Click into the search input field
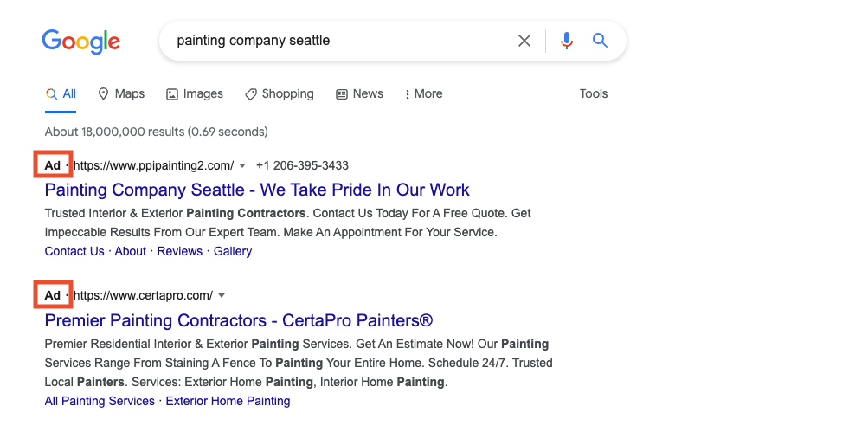The image size is (868, 432). tap(338, 41)
